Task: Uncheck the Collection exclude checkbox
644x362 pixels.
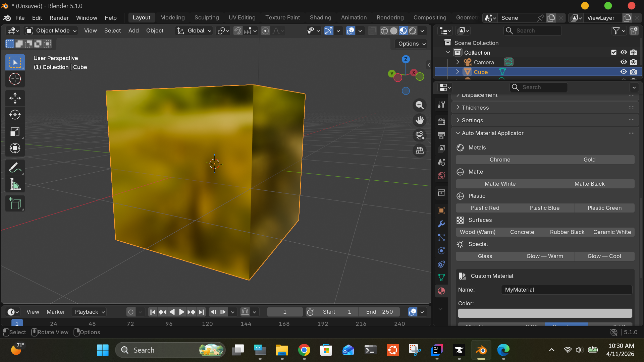Action: [614, 52]
